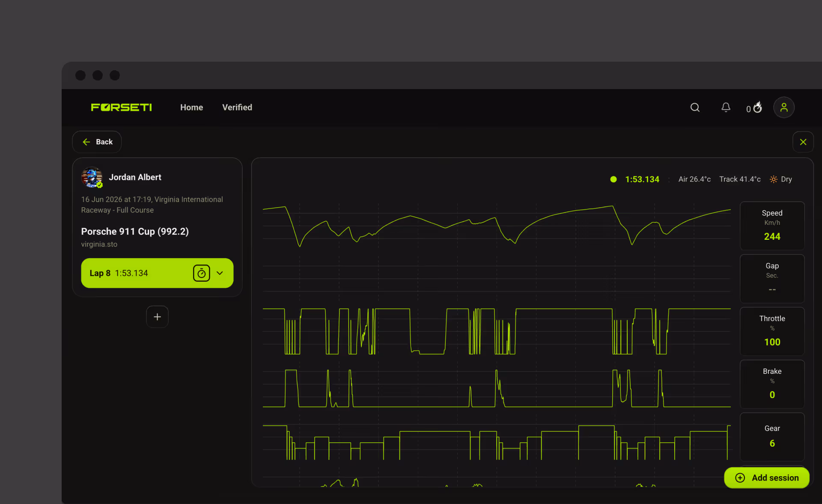Screen dimensions: 822x504
Task: Close the telemetry view with X
Action: 803,142
